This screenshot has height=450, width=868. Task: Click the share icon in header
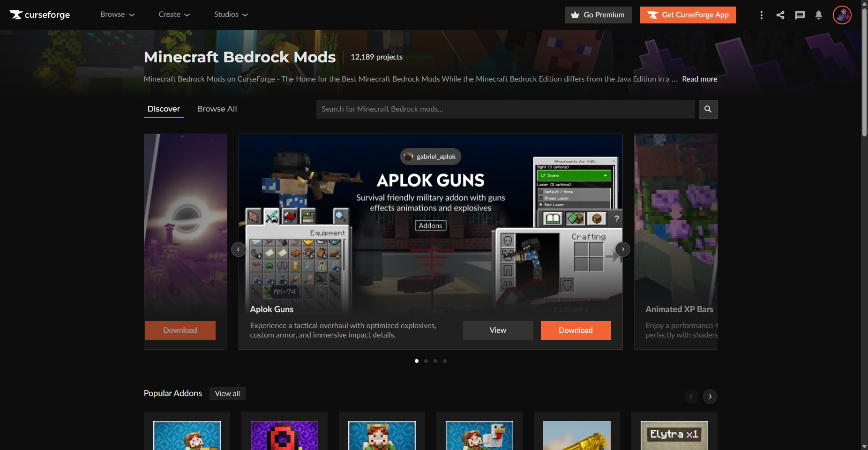(780, 15)
